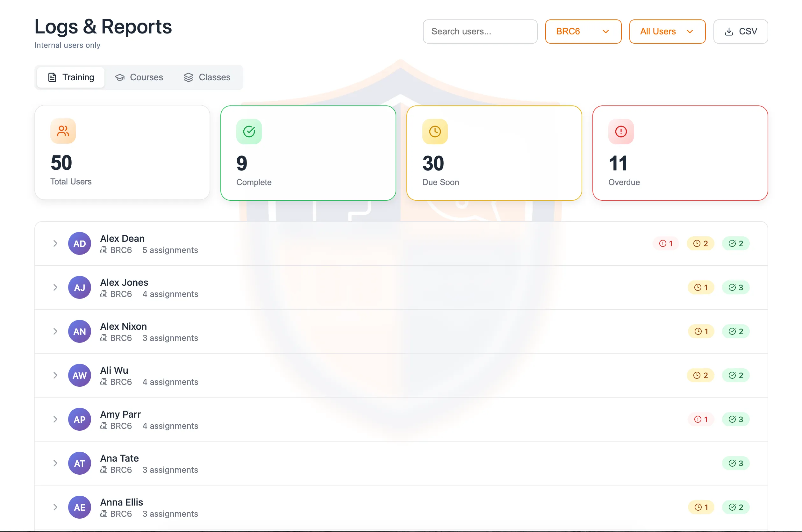Screen dimensions: 802x532
Task: Click the red Overdue alert icon
Action: (x=620, y=132)
